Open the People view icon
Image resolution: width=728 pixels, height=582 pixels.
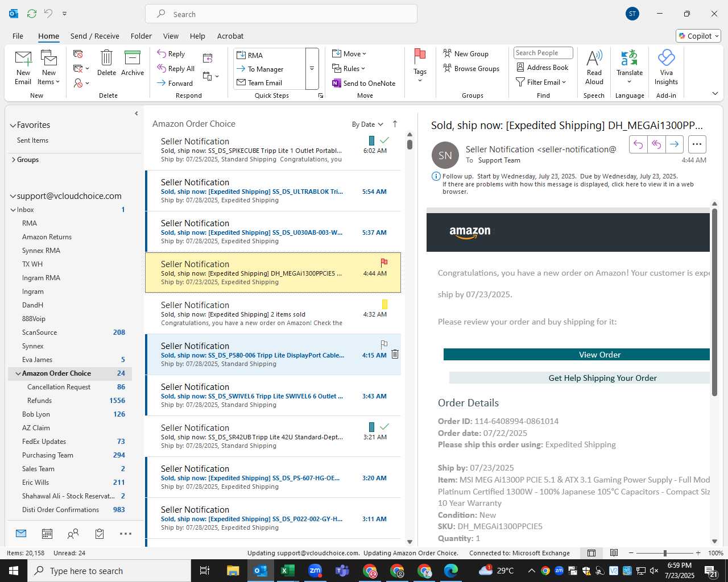73,534
